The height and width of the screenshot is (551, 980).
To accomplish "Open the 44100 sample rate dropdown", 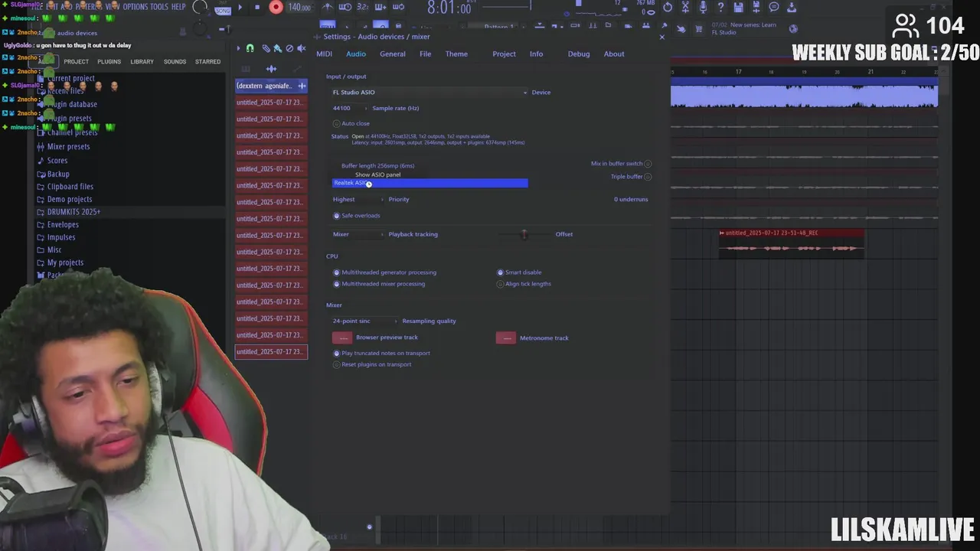I will (349, 109).
